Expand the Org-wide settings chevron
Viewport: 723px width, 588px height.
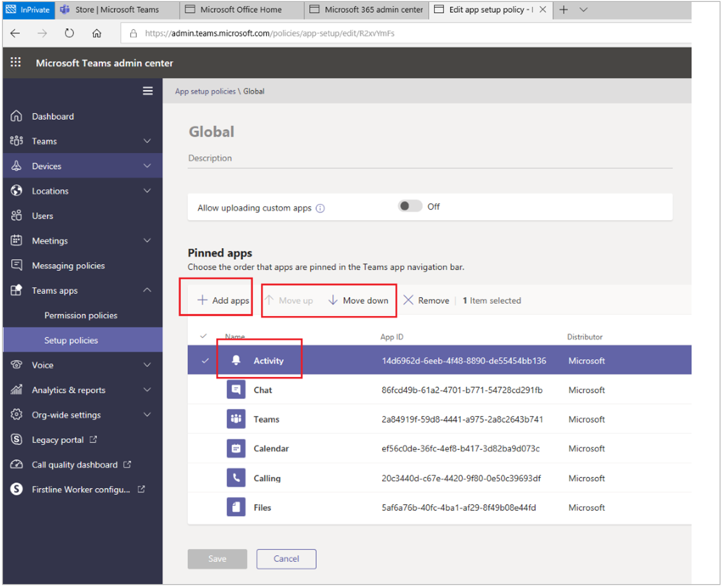[147, 414]
